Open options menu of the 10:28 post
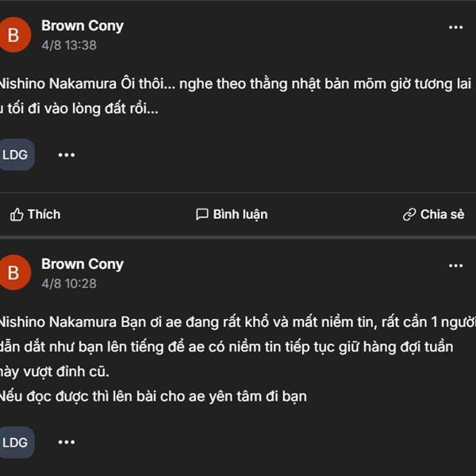This screenshot has height=476, width=476. (x=455, y=266)
